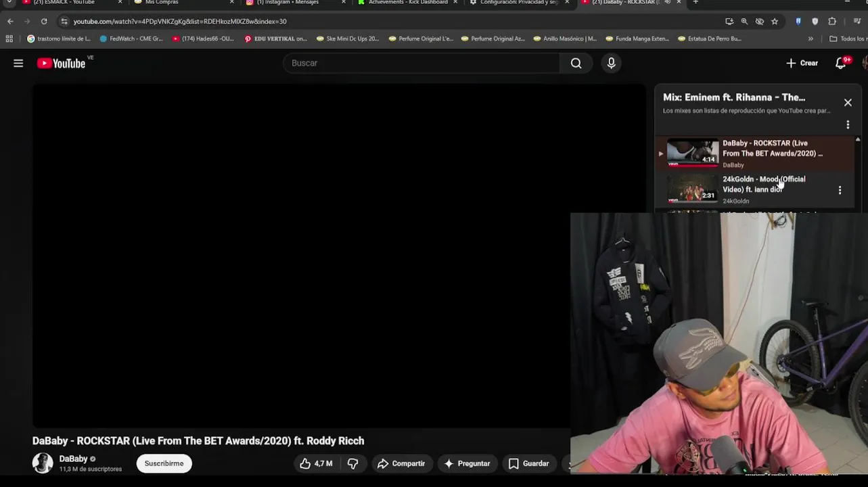Open the apps grid in bookmarks bar
The height and width of the screenshot is (487, 868).
tap(9, 39)
